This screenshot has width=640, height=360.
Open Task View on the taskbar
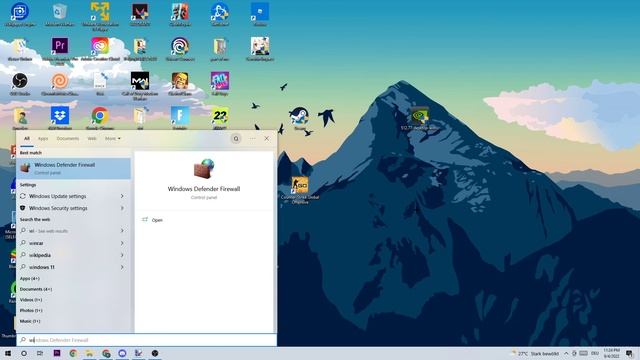40,353
